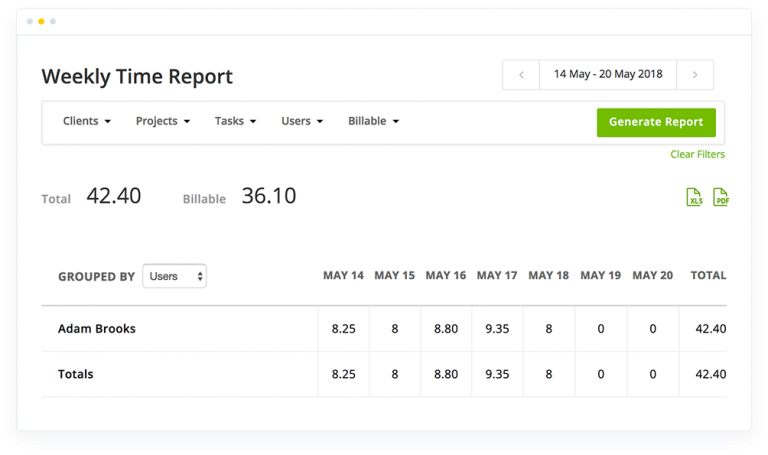768x455 pixels.
Task: Select Adam Brooks' 9.35 hours cell
Action: pos(497,328)
